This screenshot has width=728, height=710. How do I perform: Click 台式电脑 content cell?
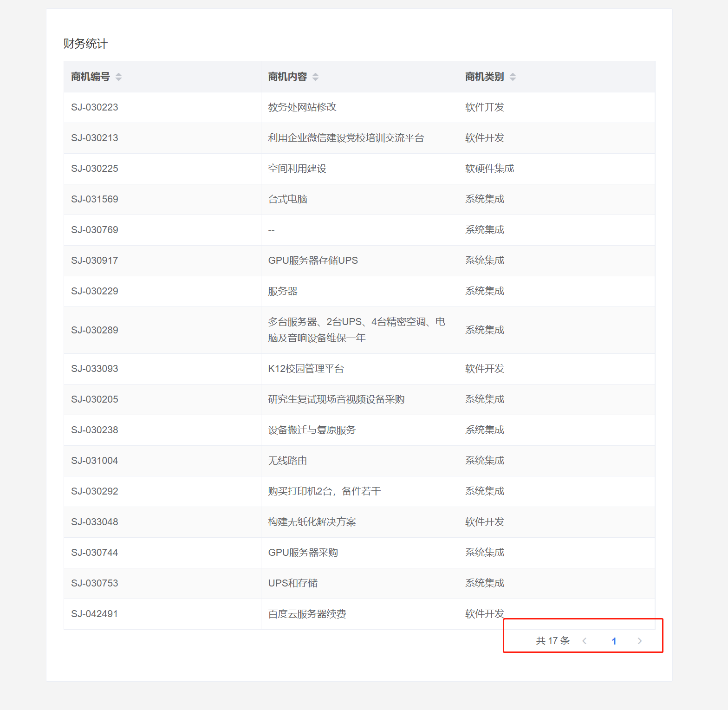(359, 199)
